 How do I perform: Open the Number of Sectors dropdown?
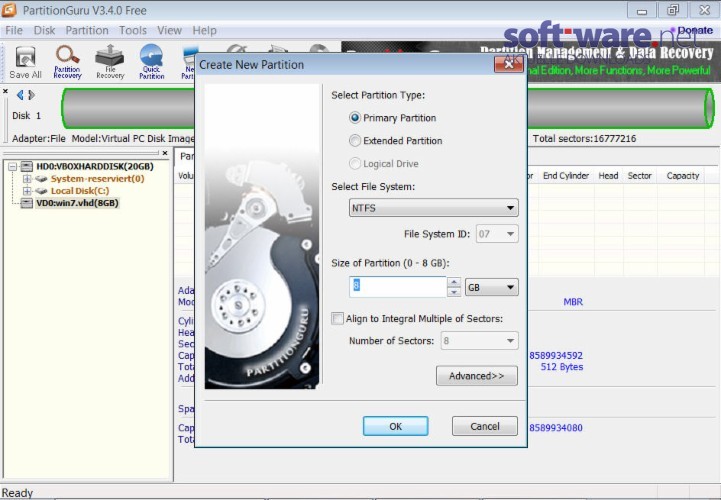pos(479,341)
